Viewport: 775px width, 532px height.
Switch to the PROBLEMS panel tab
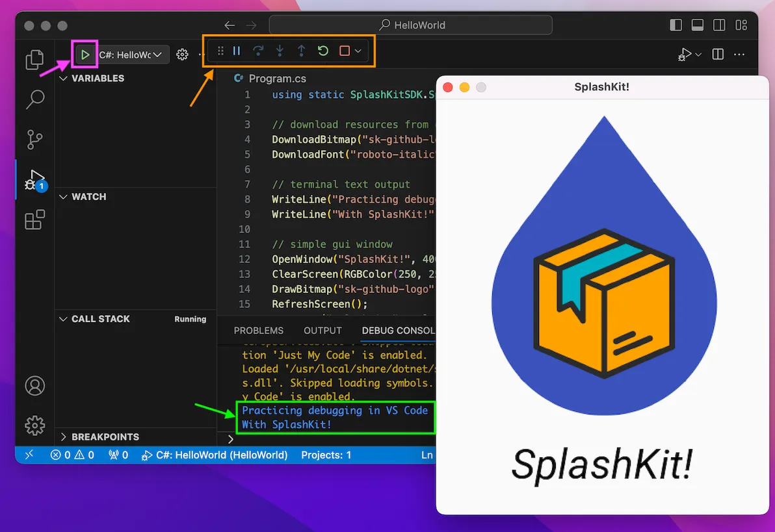point(259,331)
